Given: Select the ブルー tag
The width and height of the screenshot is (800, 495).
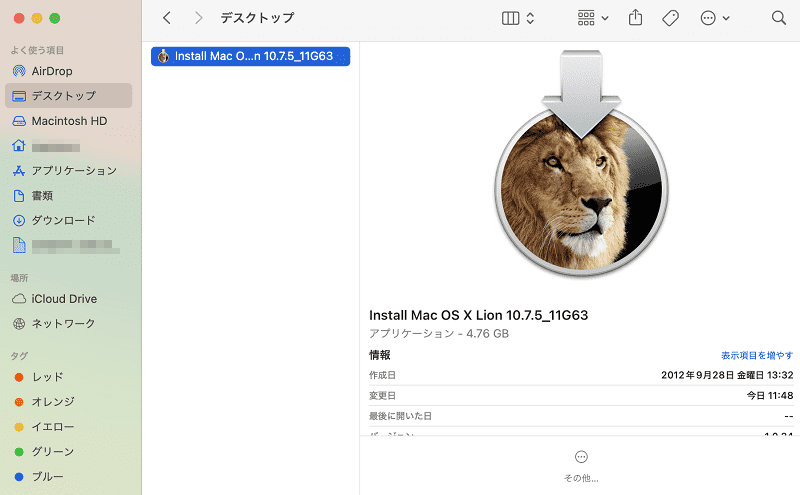Looking at the screenshot, I should point(68,477).
